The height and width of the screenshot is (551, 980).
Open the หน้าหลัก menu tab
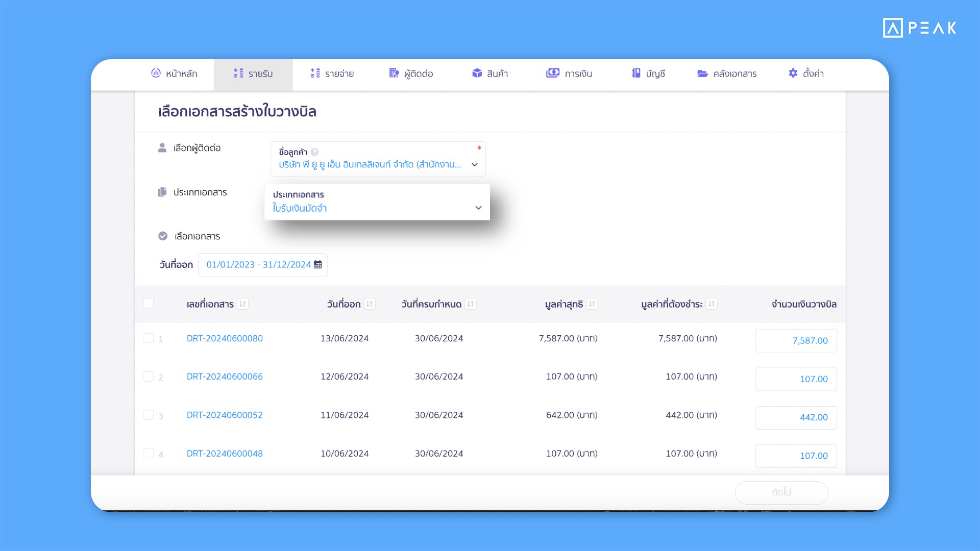(x=174, y=74)
